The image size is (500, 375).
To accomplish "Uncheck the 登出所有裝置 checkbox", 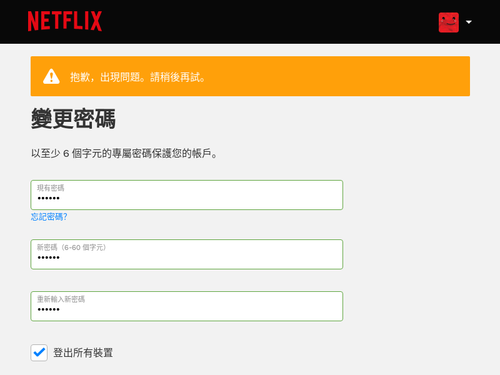I will [39, 353].
